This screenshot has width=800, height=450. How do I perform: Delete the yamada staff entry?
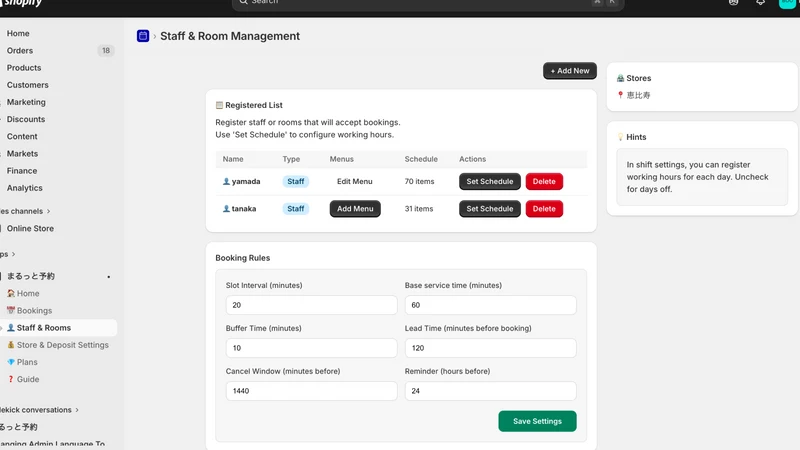pos(544,182)
